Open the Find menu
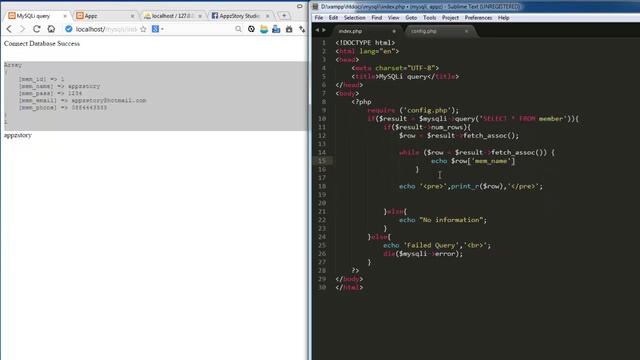 (376, 18)
